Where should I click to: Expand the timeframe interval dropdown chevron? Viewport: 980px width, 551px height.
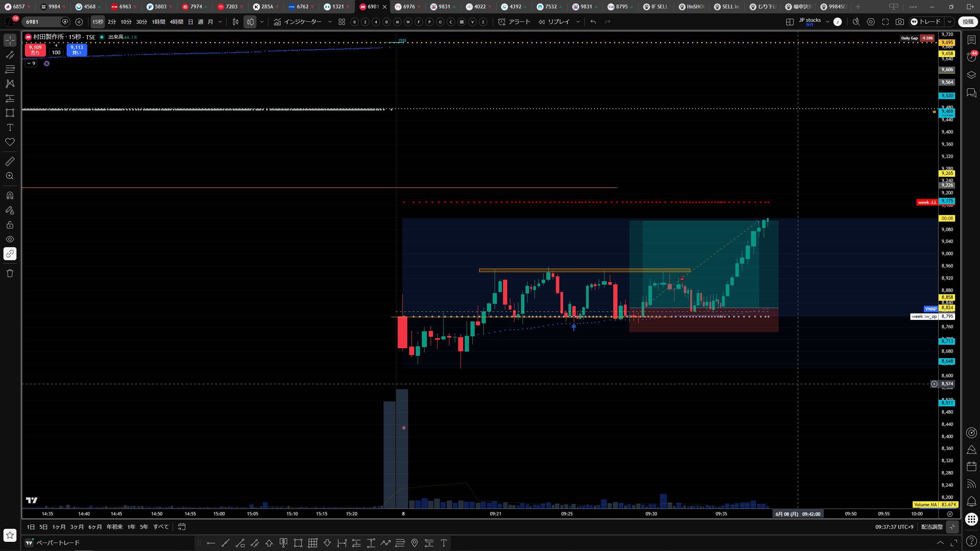point(220,22)
